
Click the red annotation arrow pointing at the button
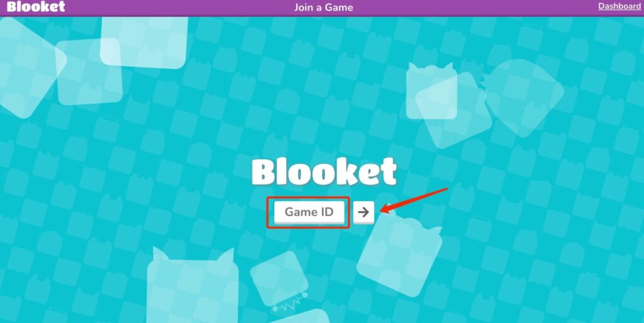pyautogui.click(x=414, y=200)
